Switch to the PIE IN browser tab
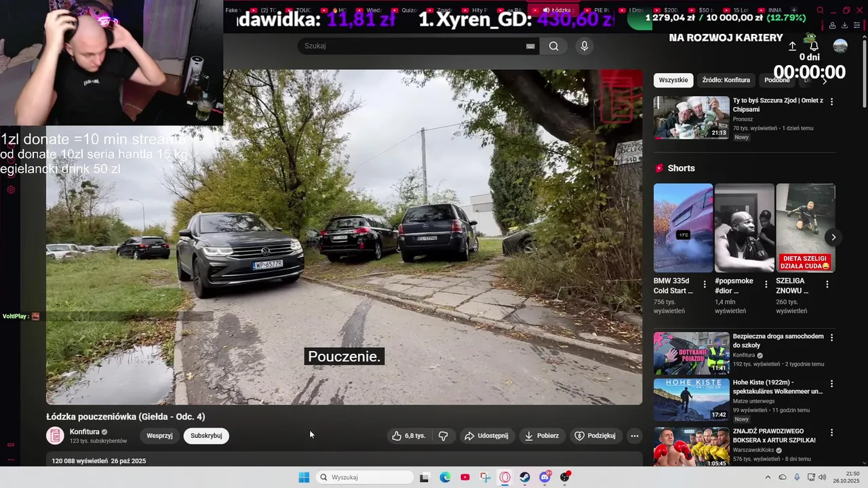Screen dimensions: 868x488 click(x=597, y=10)
